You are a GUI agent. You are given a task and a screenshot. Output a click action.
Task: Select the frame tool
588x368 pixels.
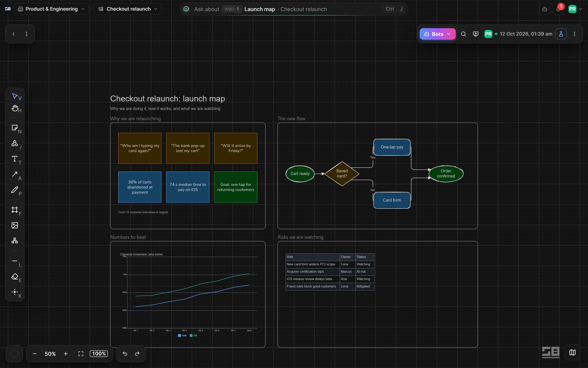pyautogui.click(x=15, y=210)
